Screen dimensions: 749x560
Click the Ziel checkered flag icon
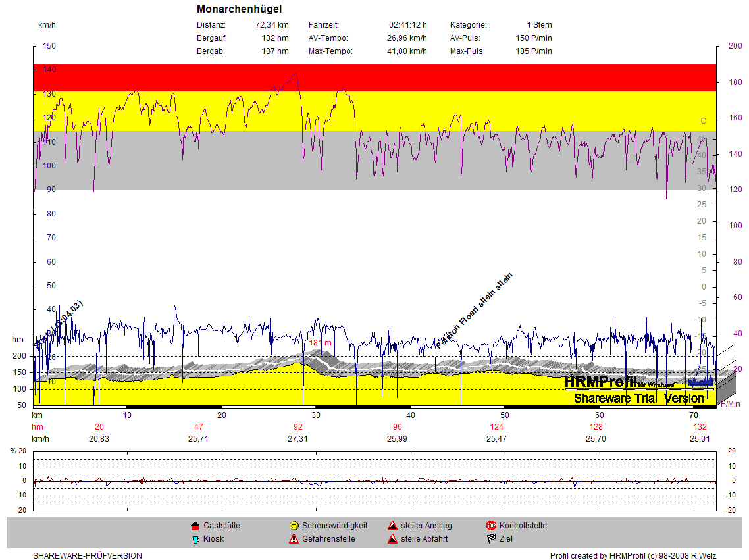point(491,539)
